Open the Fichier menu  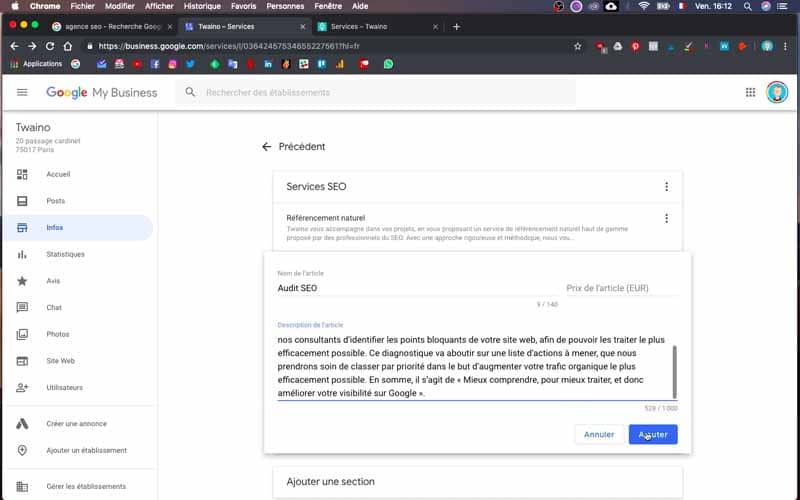click(83, 6)
